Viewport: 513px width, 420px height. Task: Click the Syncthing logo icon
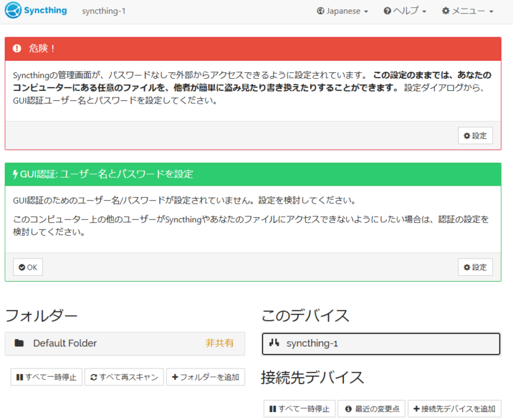click(13, 10)
